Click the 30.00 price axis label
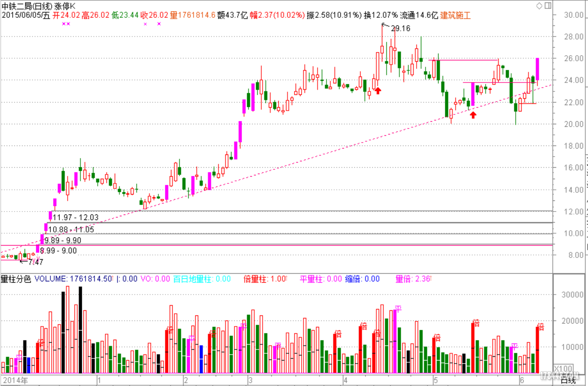The height and width of the screenshot is (386, 588). coord(574,15)
